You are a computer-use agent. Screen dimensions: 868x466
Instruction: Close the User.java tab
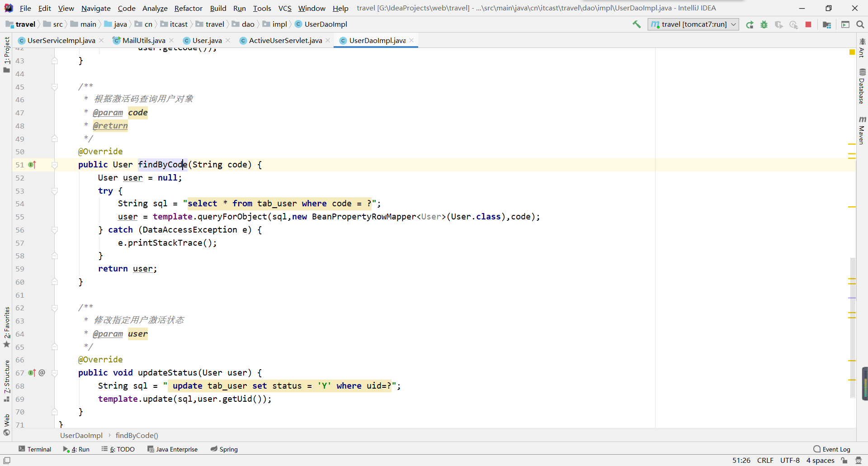(x=228, y=40)
